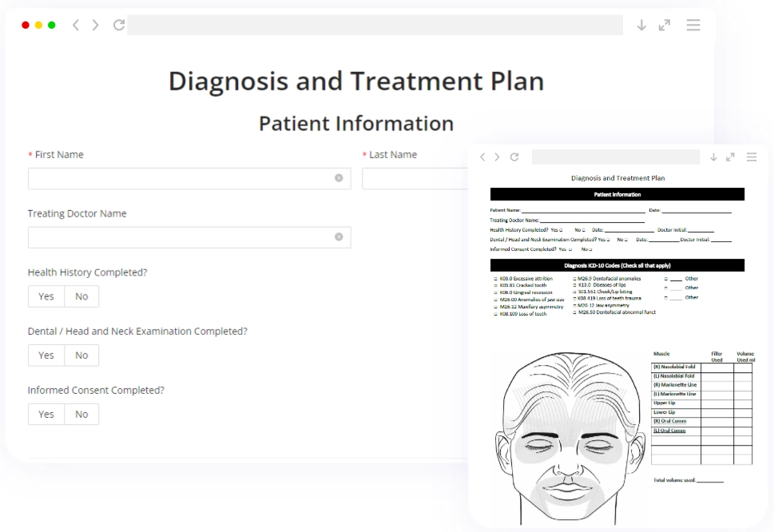Click the back arrow in main browser window

click(76, 25)
